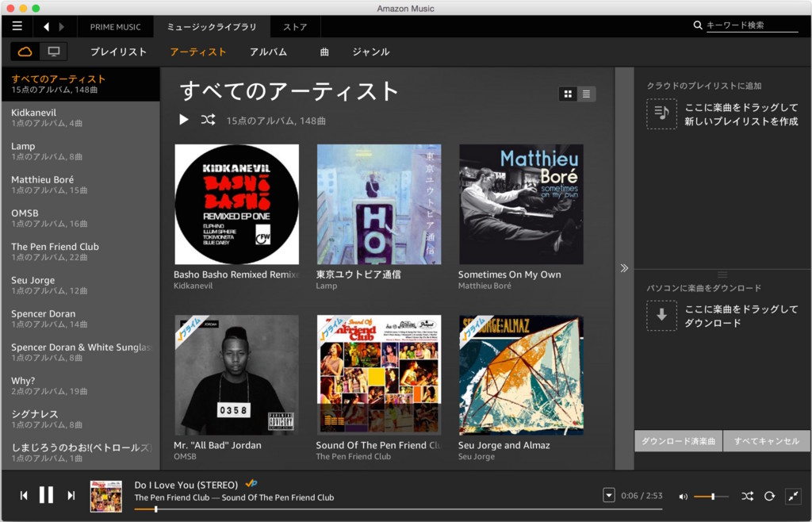
Task: Click the Do I Love You (STEREO) title
Action: (186, 486)
